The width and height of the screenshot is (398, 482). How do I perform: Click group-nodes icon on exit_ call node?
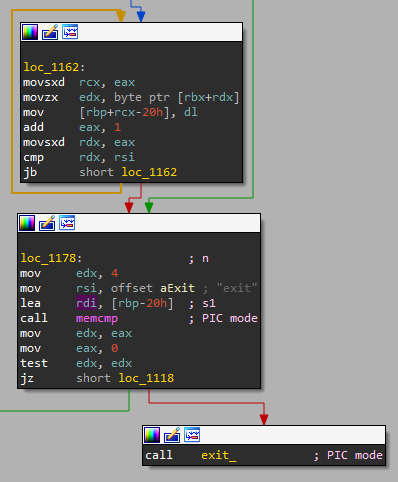(x=192, y=435)
